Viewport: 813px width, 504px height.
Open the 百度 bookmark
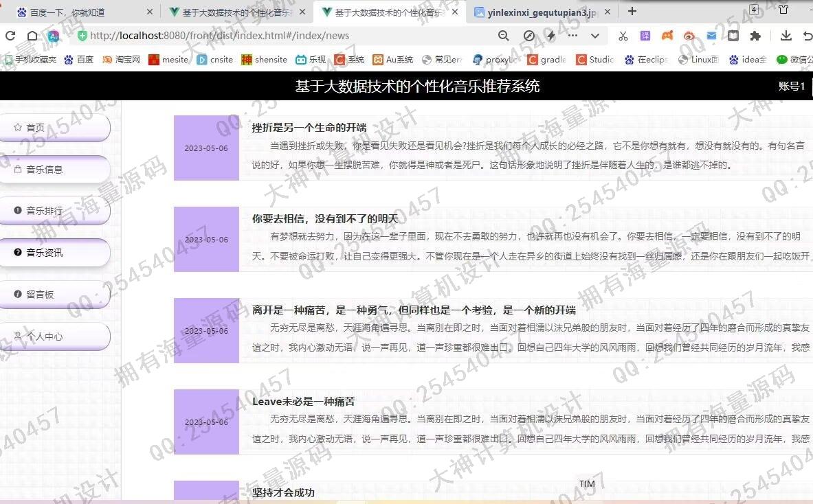coord(79,60)
